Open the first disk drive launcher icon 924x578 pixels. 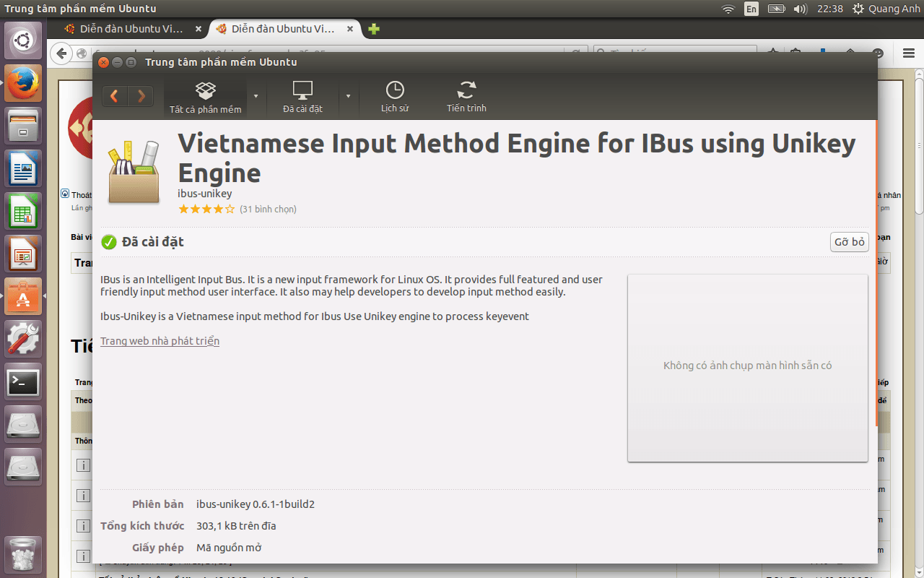(x=23, y=425)
